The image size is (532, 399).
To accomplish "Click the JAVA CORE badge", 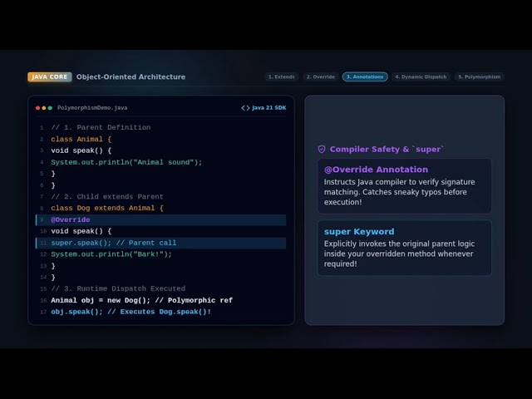I will click(50, 77).
